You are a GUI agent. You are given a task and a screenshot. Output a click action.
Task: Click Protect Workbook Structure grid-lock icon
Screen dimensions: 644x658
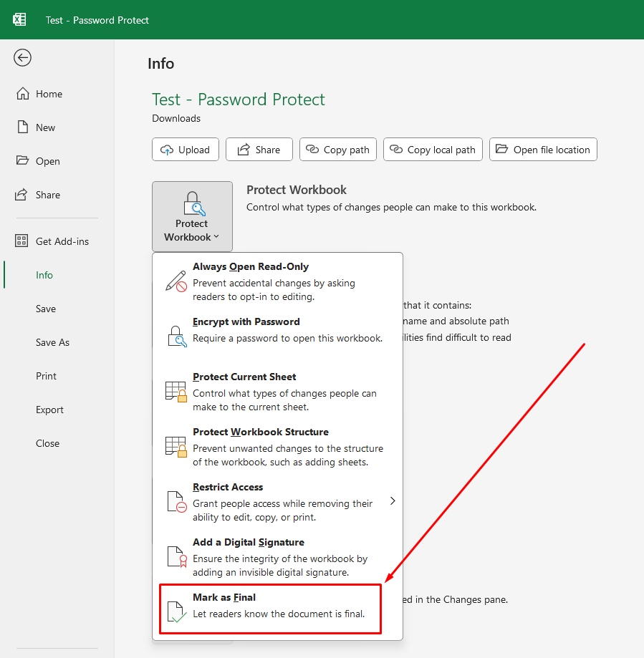[x=176, y=447]
